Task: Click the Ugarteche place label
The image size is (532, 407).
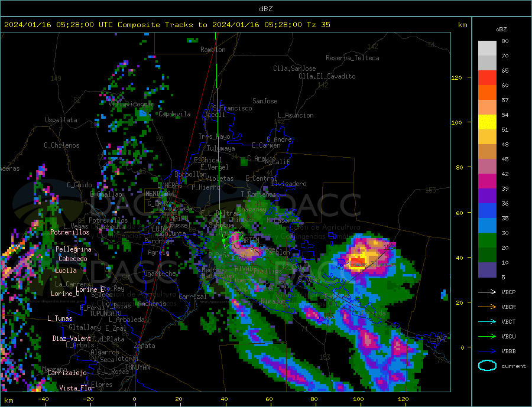Action: [160, 273]
